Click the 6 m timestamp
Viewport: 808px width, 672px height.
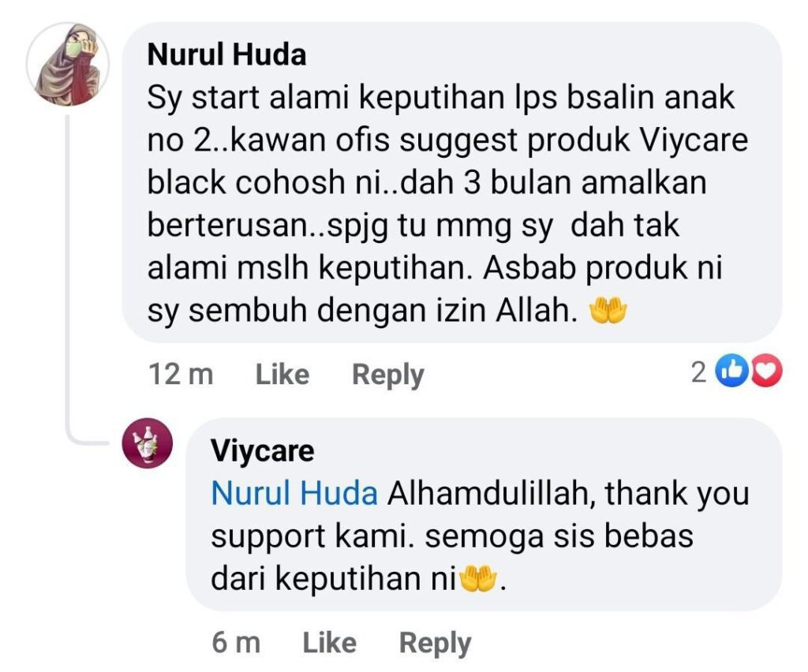coord(236,643)
